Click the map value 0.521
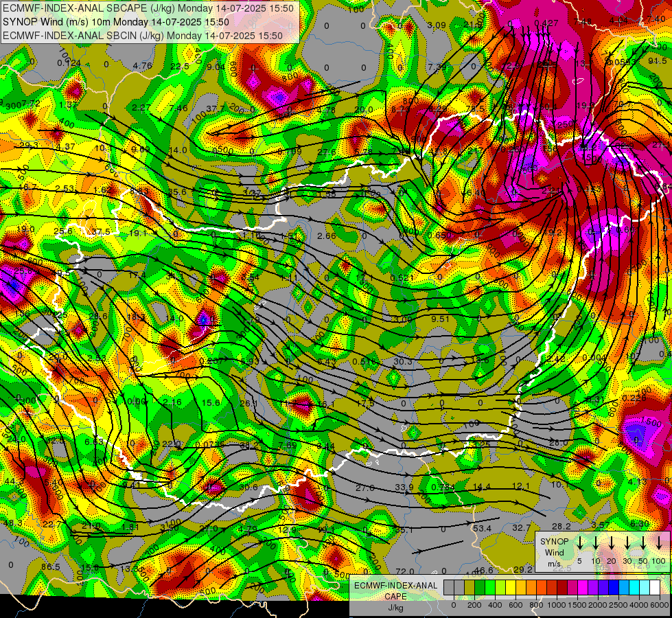The image size is (672, 618). click(x=402, y=278)
